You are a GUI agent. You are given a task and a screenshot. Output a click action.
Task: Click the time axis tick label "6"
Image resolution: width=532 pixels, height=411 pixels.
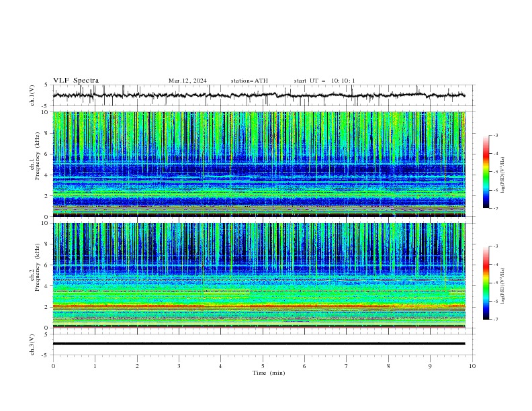click(x=304, y=366)
